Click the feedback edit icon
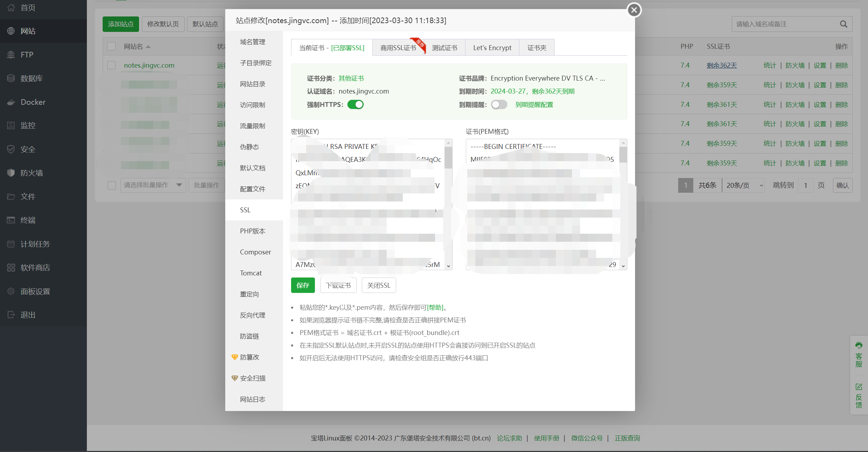The image size is (868, 452). pos(859,387)
